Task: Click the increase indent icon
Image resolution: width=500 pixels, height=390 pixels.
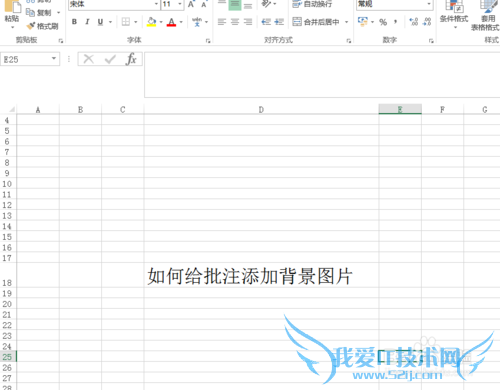Action: (x=279, y=22)
